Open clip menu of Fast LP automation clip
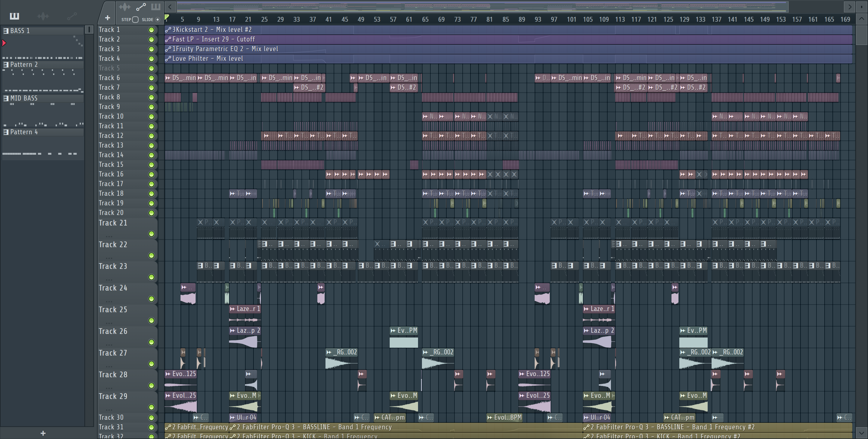Image resolution: width=868 pixels, height=439 pixels. (168, 39)
